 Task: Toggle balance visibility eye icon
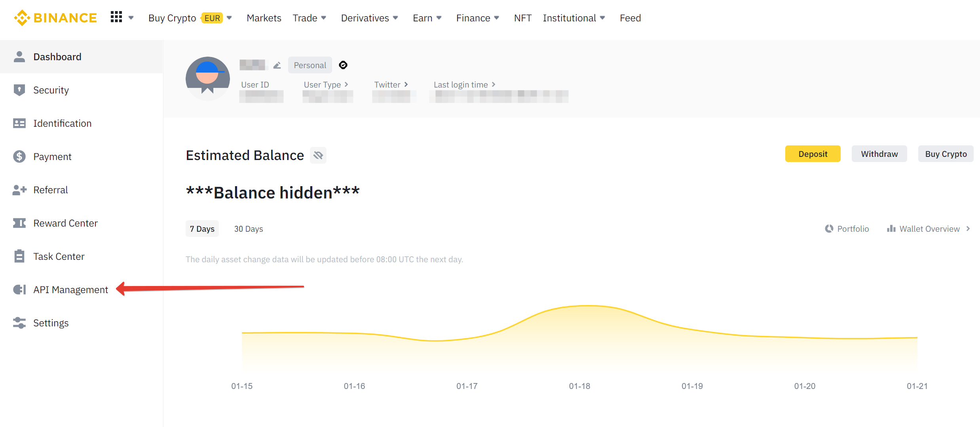[318, 155]
